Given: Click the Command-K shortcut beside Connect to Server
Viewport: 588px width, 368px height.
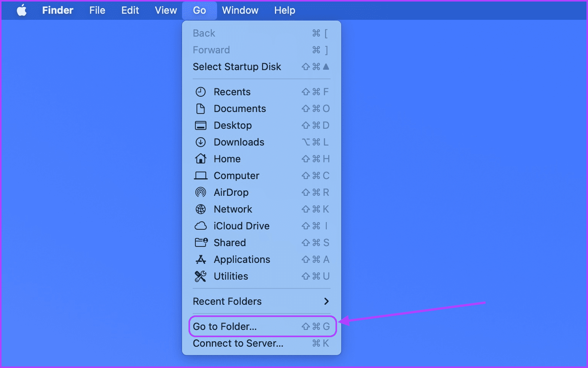Looking at the screenshot, I should point(321,343).
